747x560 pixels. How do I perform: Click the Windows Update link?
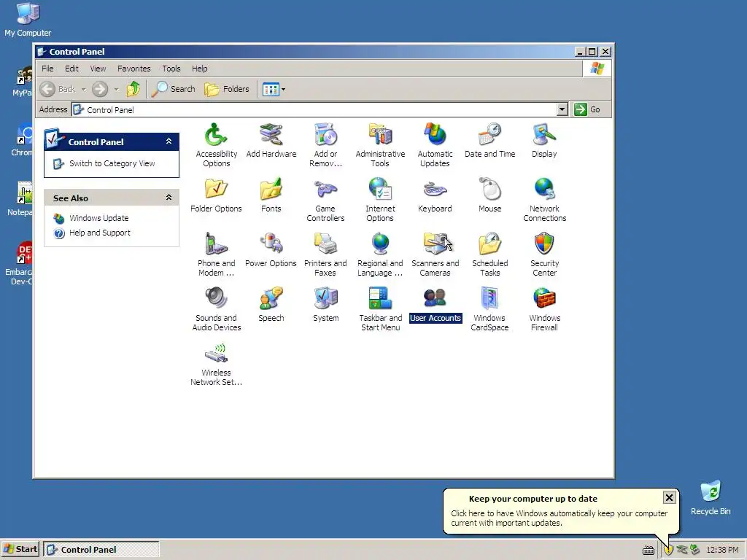coord(98,218)
